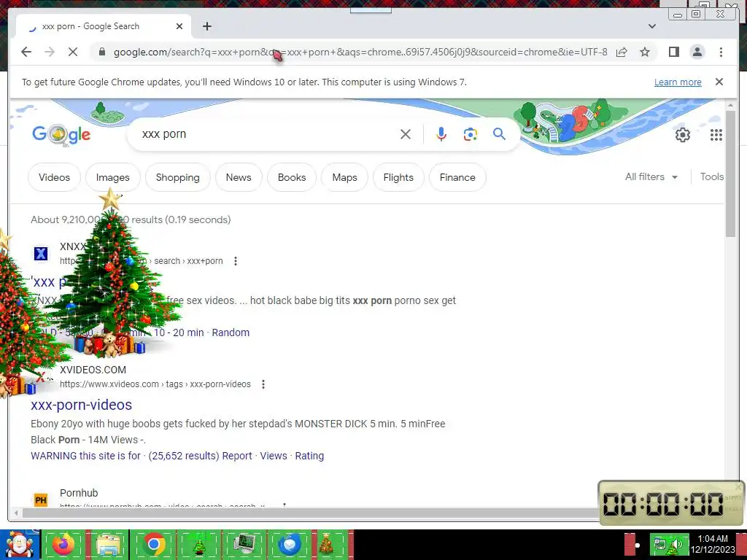
Task: Click the Pornhub site name
Action: pos(79,493)
